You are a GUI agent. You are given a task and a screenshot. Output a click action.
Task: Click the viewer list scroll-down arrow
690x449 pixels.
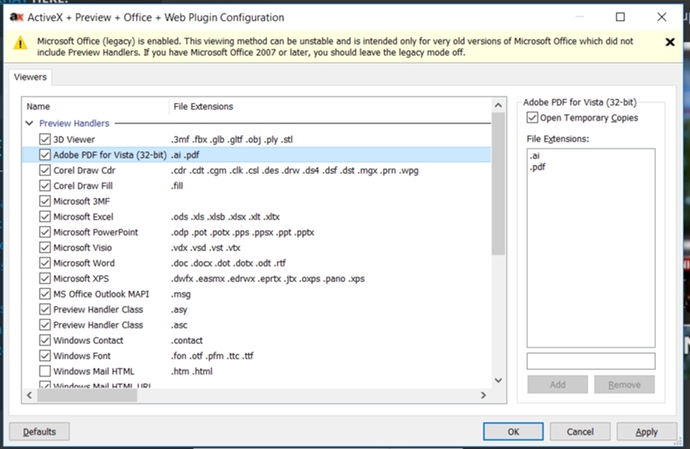point(498,380)
